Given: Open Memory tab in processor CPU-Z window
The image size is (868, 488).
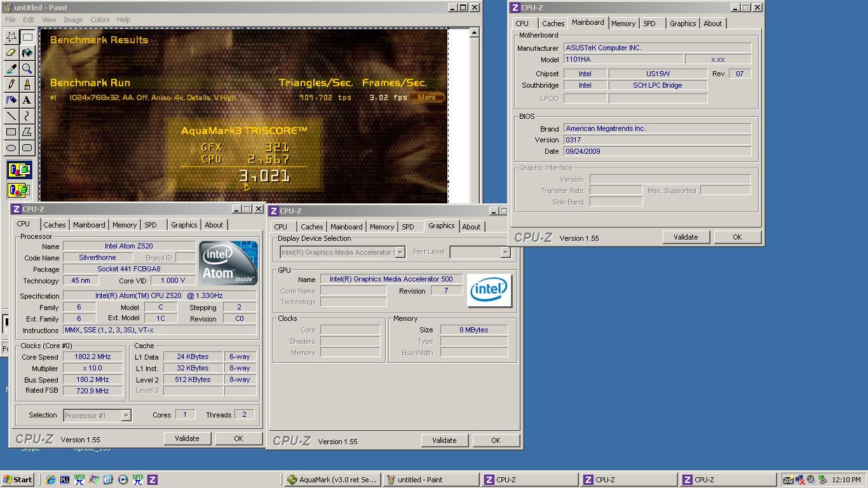Looking at the screenshot, I should click(x=125, y=225).
